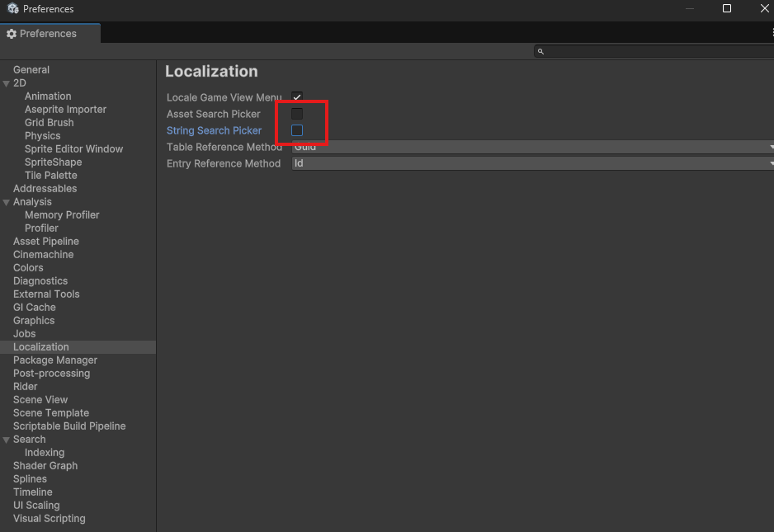Viewport: 774px width, 532px height.
Task: Select the Analysis category
Action: 32,202
